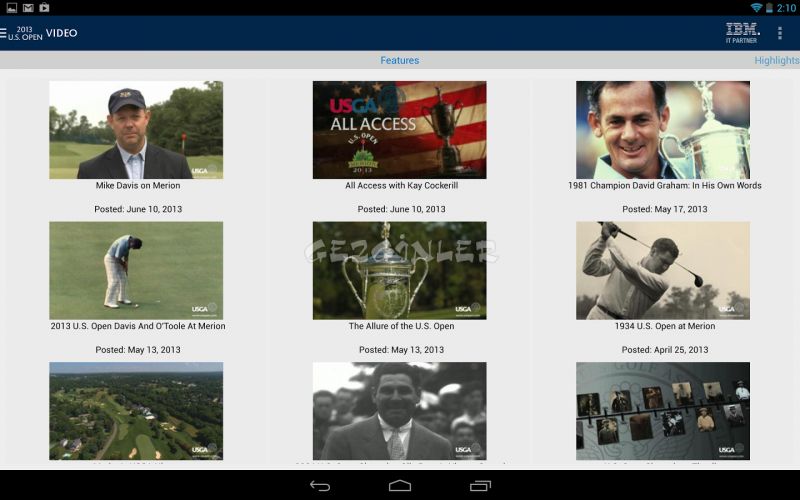Tap the IBM IT Partner logo

[x=741, y=33]
